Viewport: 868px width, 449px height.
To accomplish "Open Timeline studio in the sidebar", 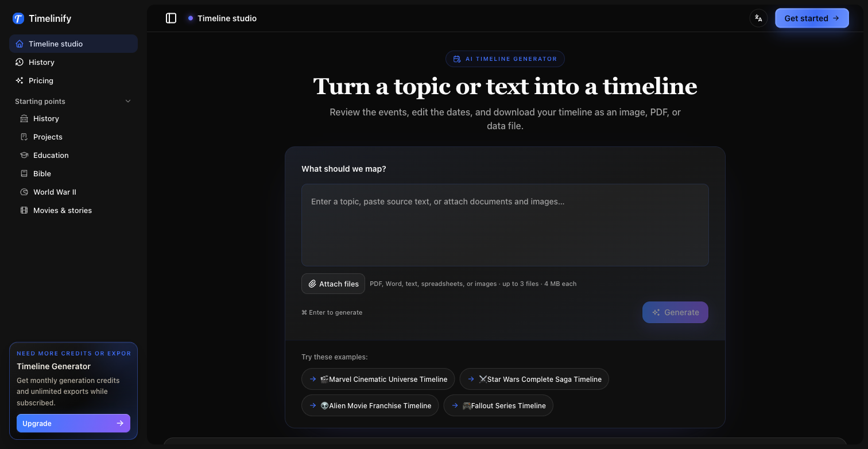I will point(73,44).
